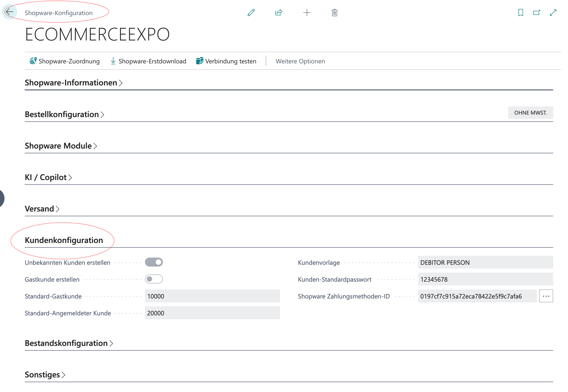Click the Kunden-Standardpasswort label
Screen dimensions: 568x392
coord(335,279)
